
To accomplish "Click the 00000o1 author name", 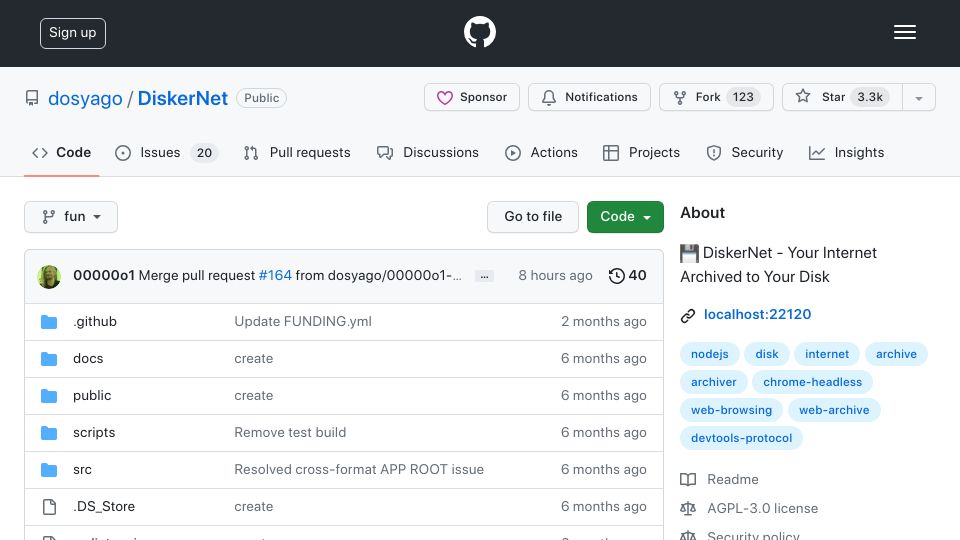I will (103, 276).
